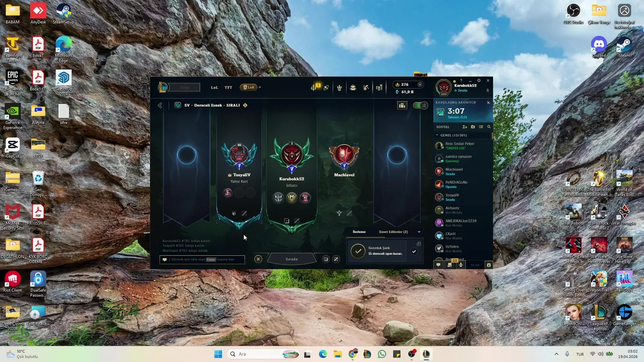
Task: Launch the LoR button in navbar
Action: (249, 87)
